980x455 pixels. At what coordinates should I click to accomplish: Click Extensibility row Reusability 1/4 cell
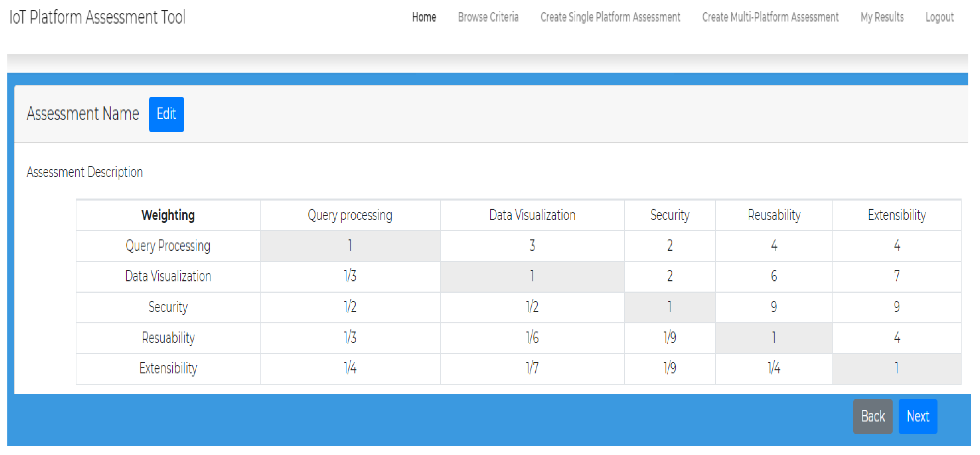point(774,368)
